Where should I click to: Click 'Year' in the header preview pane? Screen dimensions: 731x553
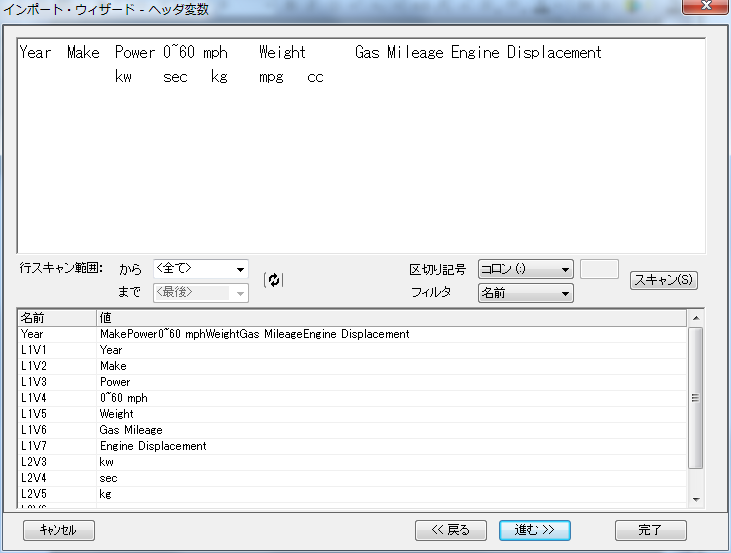35,52
